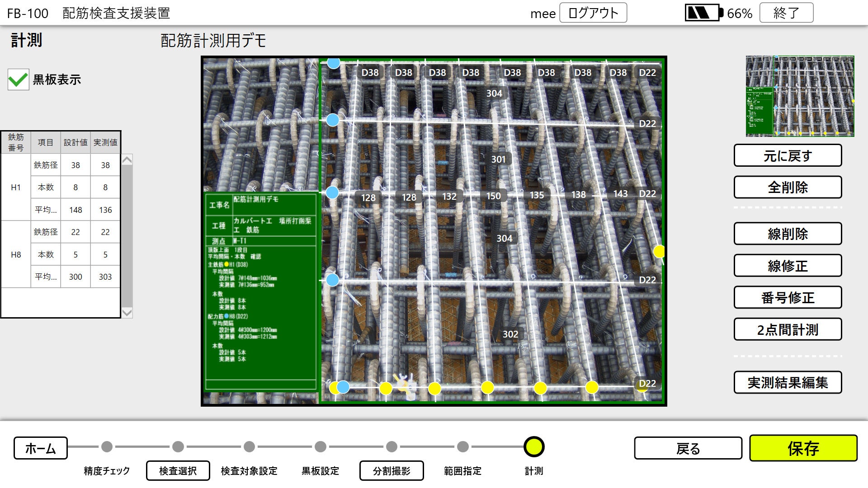
Task: Click the 元に戻す undo button
Action: [787, 156]
